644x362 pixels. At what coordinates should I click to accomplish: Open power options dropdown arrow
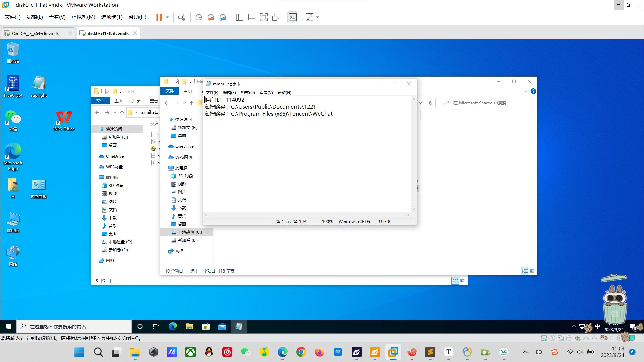pos(167,17)
